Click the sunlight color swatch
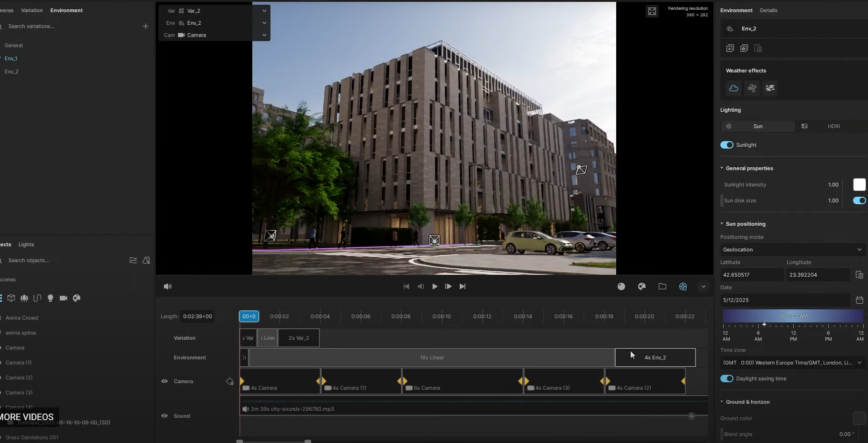The height and width of the screenshot is (443, 868). point(860,185)
